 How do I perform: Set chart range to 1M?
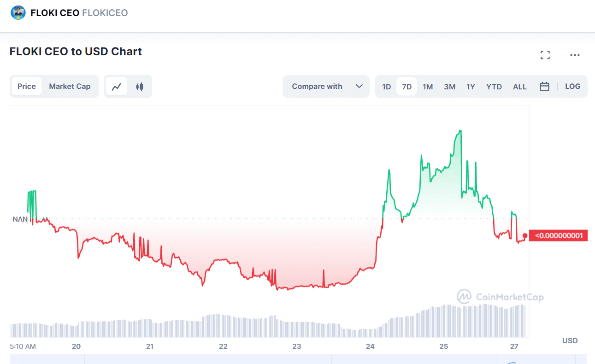tap(428, 87)
